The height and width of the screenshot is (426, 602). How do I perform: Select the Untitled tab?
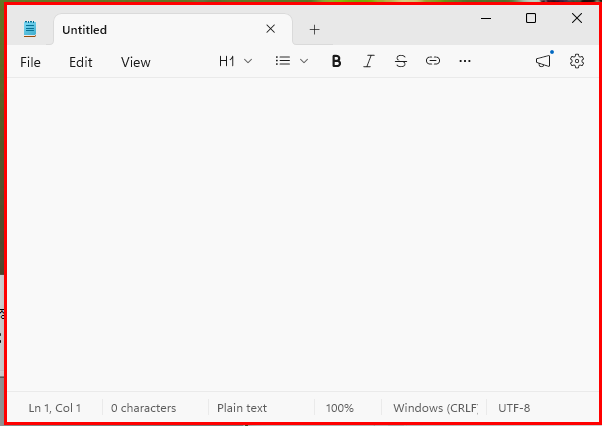coord(150,30)
